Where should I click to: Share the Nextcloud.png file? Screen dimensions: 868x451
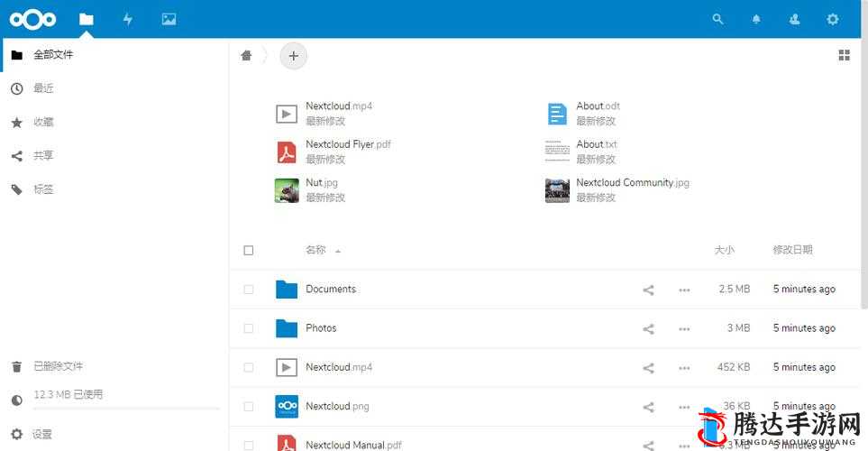648,407
